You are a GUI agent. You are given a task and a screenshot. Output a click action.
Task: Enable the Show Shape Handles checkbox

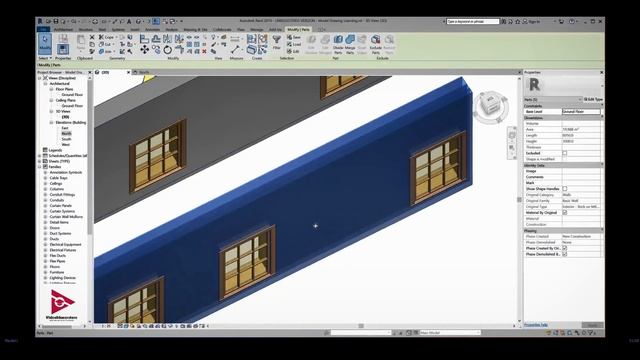click(x=564, y=189)
